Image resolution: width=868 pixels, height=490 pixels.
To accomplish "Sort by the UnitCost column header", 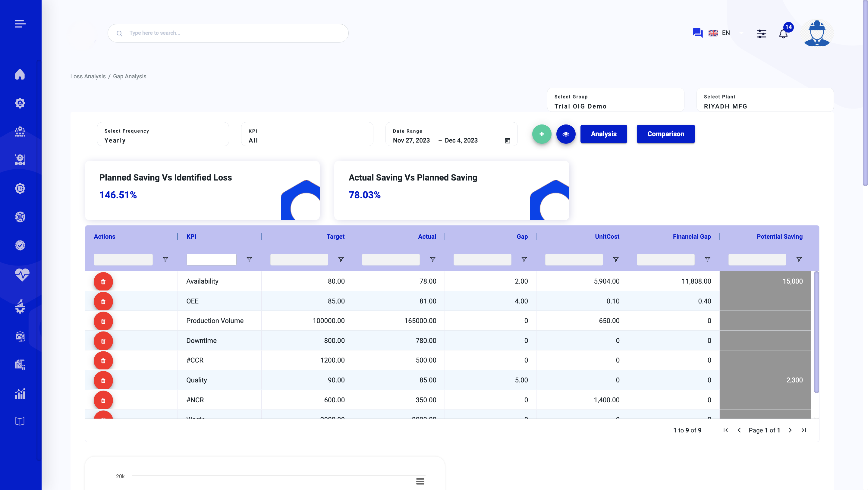I will 607,237.
